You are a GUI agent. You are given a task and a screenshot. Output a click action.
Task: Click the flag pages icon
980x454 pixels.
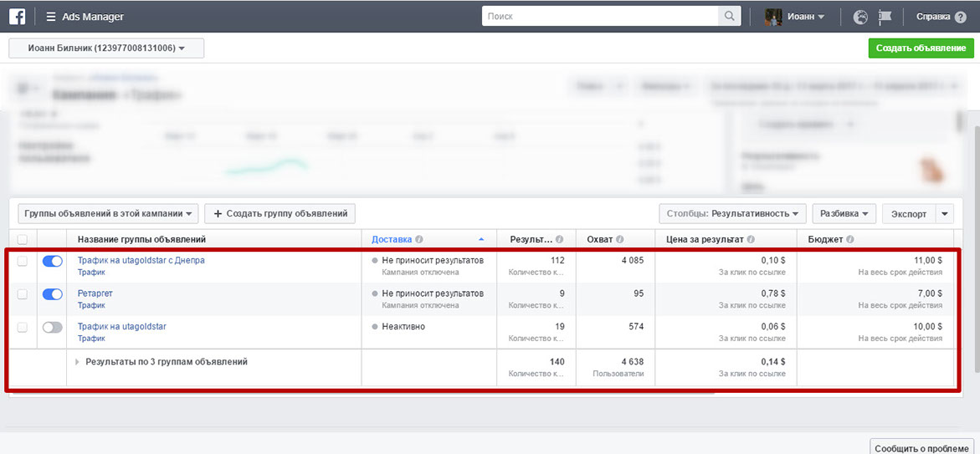point(885,17)
